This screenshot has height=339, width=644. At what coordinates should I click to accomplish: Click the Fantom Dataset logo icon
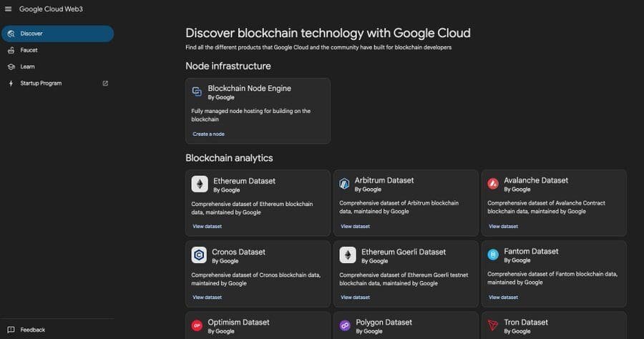coord(492,255)
